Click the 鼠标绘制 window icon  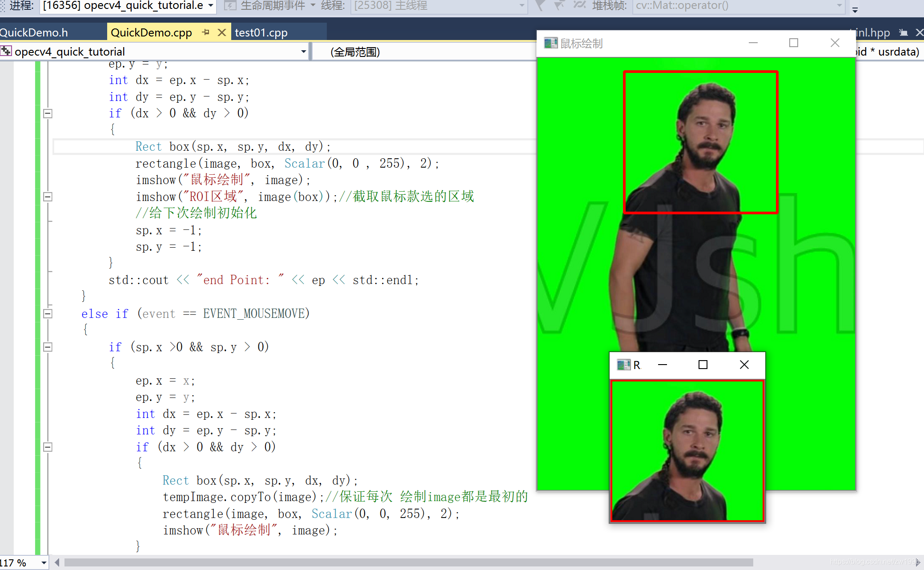(550, 43)
